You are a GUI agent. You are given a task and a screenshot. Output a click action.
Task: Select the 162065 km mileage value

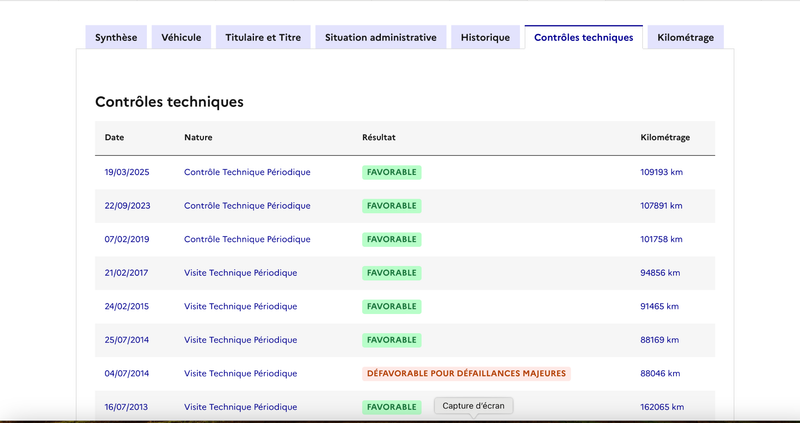coord(662,407)
